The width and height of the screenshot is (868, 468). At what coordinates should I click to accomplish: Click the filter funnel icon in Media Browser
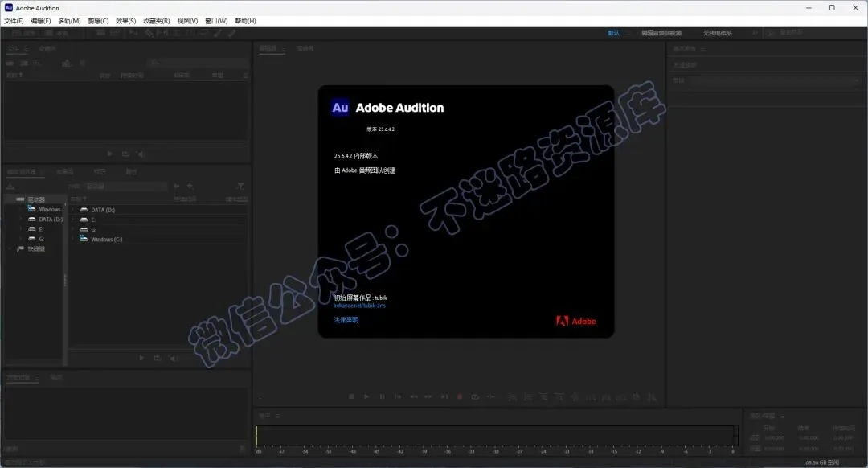(240, 186)
